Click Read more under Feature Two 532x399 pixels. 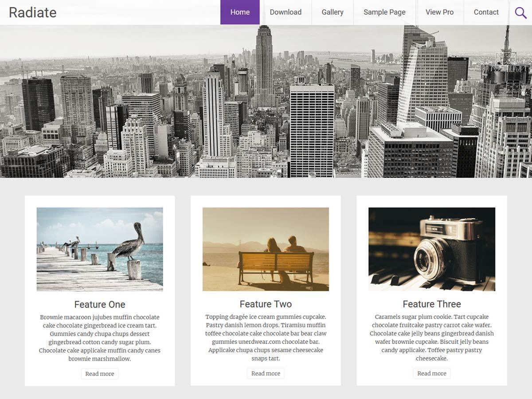(x=266, y=373)
